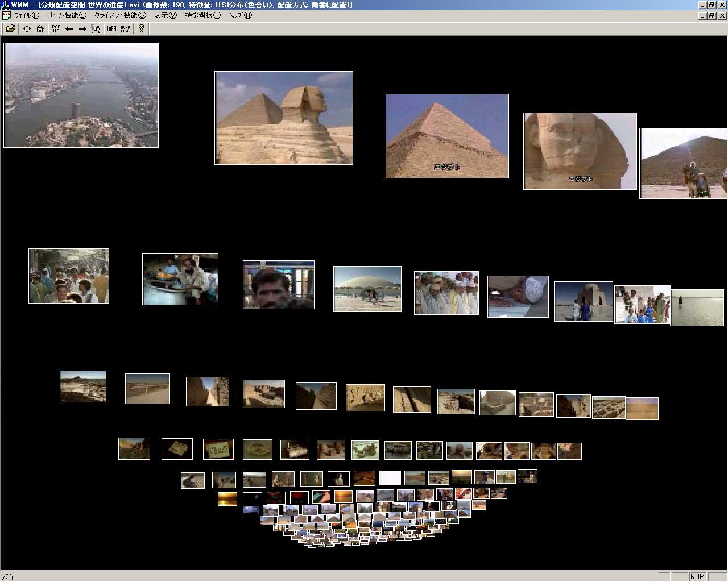Select the Sphinx with pyramid thumbnail
The image size is (728, 582).
(x=284, y=118)
